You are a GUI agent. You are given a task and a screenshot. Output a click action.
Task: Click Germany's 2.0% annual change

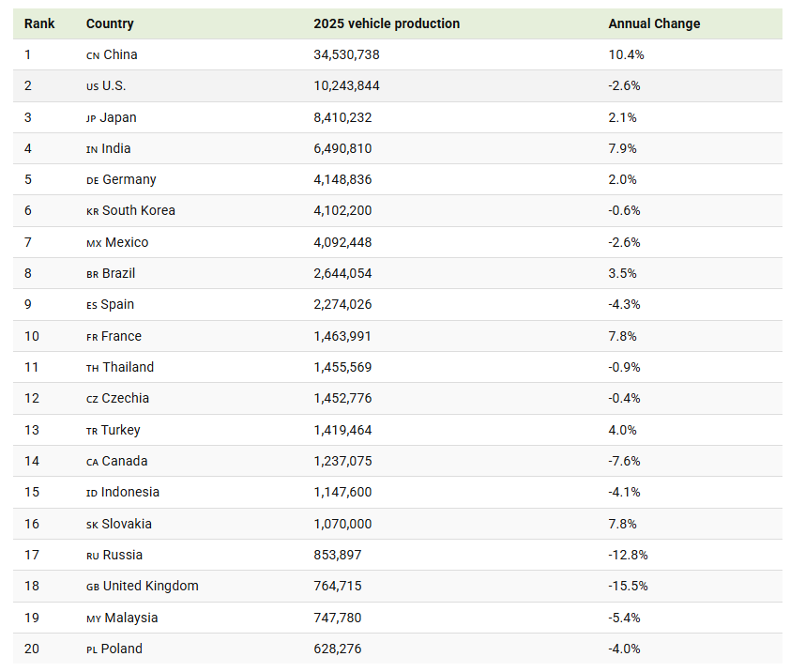pos(622,179)
